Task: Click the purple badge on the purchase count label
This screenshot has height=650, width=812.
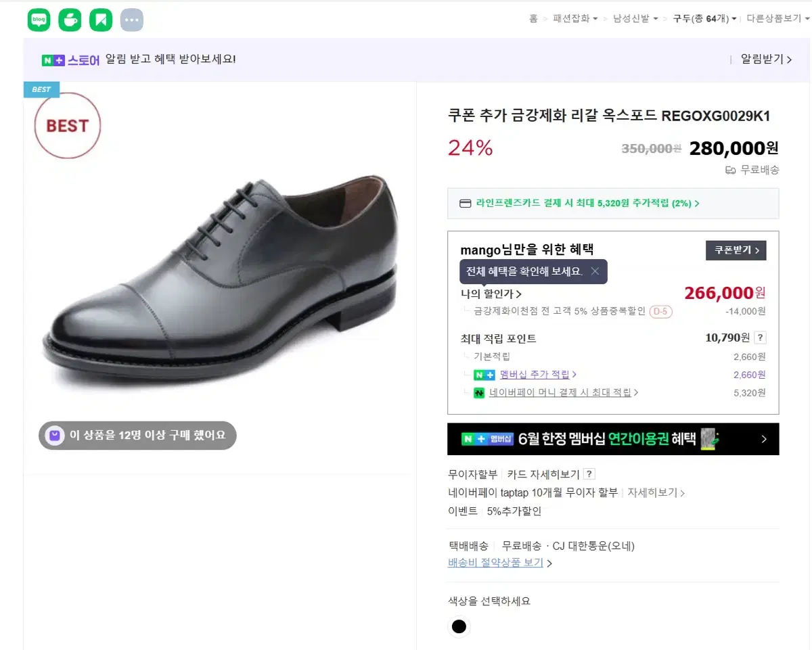Action: [54, 436]
